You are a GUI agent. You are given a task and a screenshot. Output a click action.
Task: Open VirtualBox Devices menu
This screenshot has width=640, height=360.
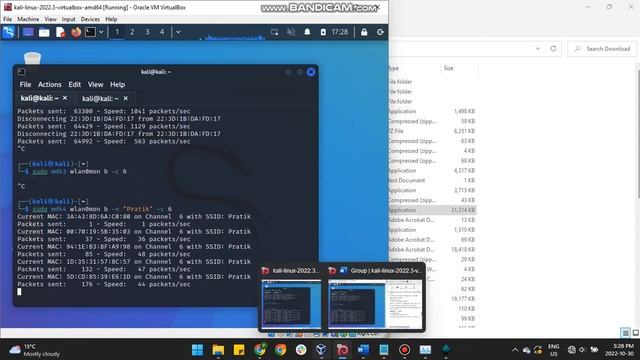(90, 19)
